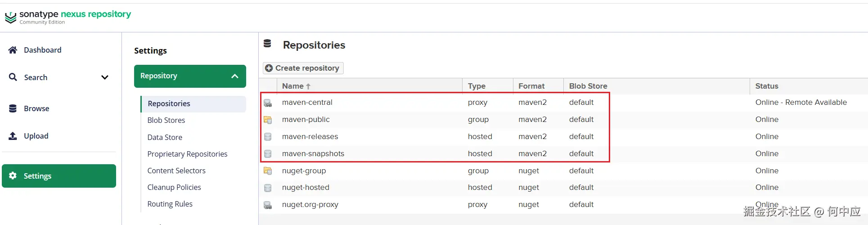Click the Browse database icon
Image resolution: width=868 pixels, height=225 pixels.
point(13,108)
